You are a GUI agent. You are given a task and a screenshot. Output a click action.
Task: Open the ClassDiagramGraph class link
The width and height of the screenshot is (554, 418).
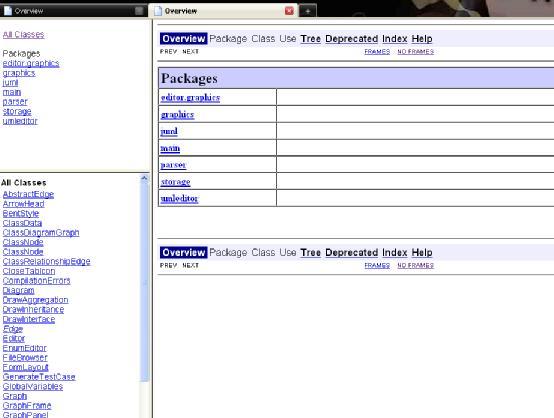(x=41, y=232)
